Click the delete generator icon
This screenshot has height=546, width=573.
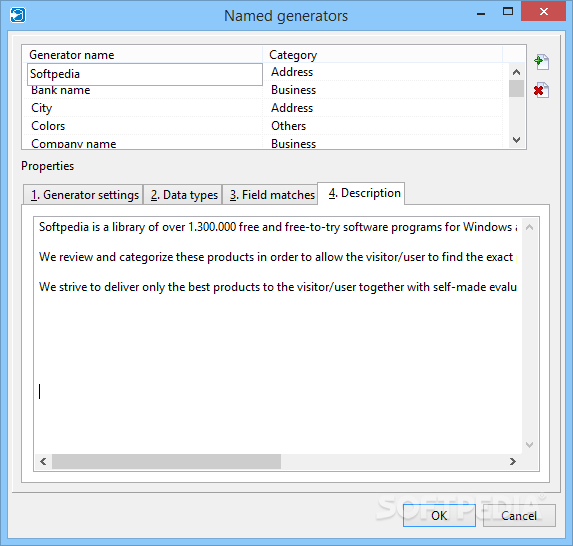coord(542,90)
